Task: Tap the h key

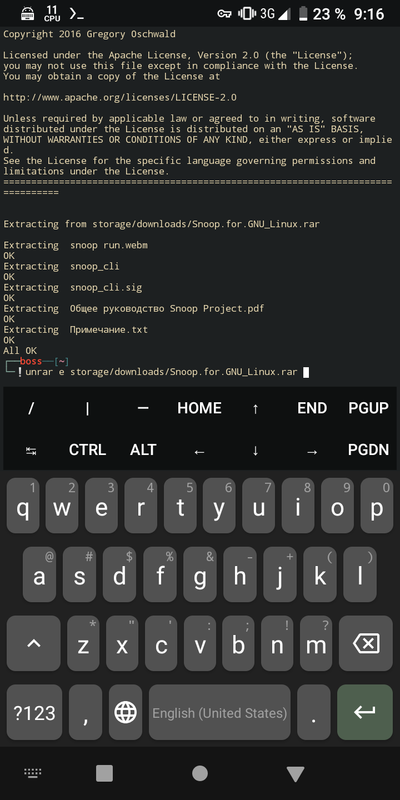Action: pyautogui.click(x=240, y=574)
